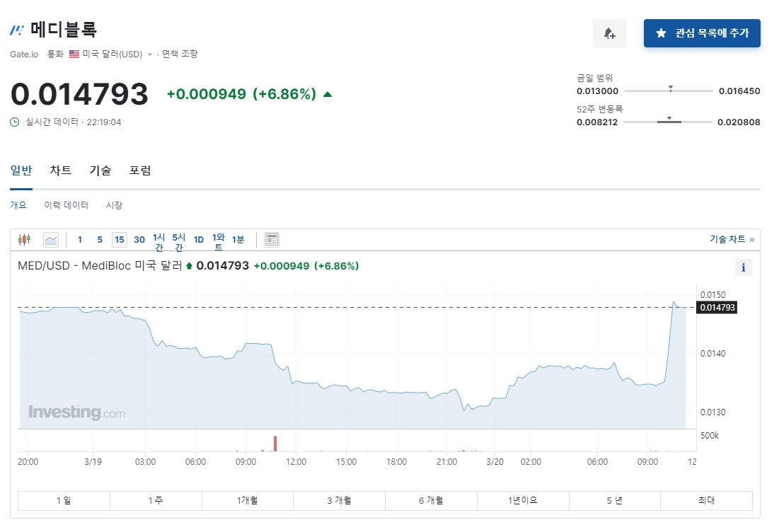Click the daily low value 0.013000
The image size is (779, 532).
click(597, 91)
